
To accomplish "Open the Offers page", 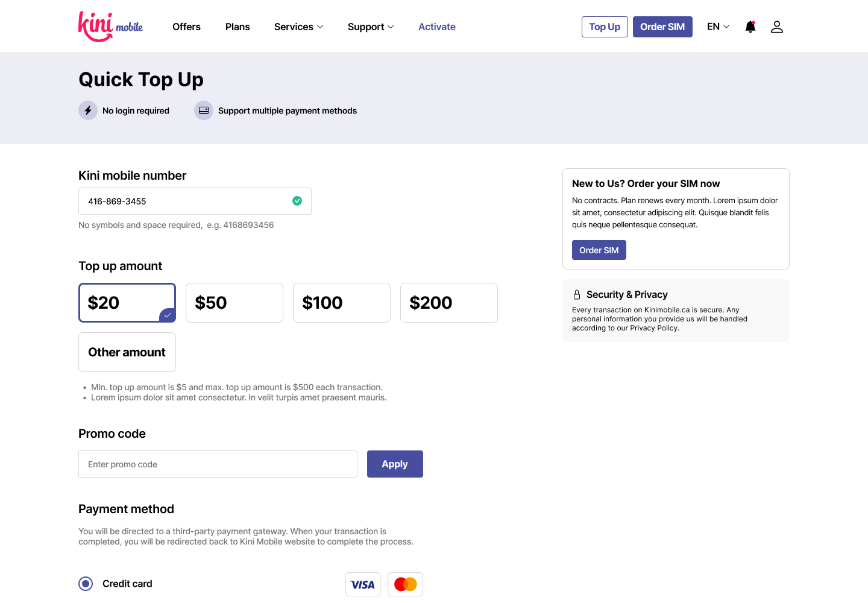I will (186, 27).
